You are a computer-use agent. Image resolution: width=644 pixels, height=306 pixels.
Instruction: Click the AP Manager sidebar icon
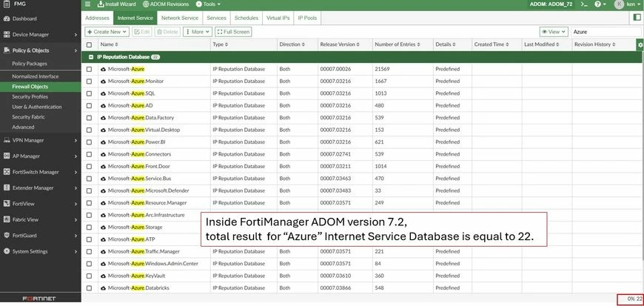coord(7,156)
